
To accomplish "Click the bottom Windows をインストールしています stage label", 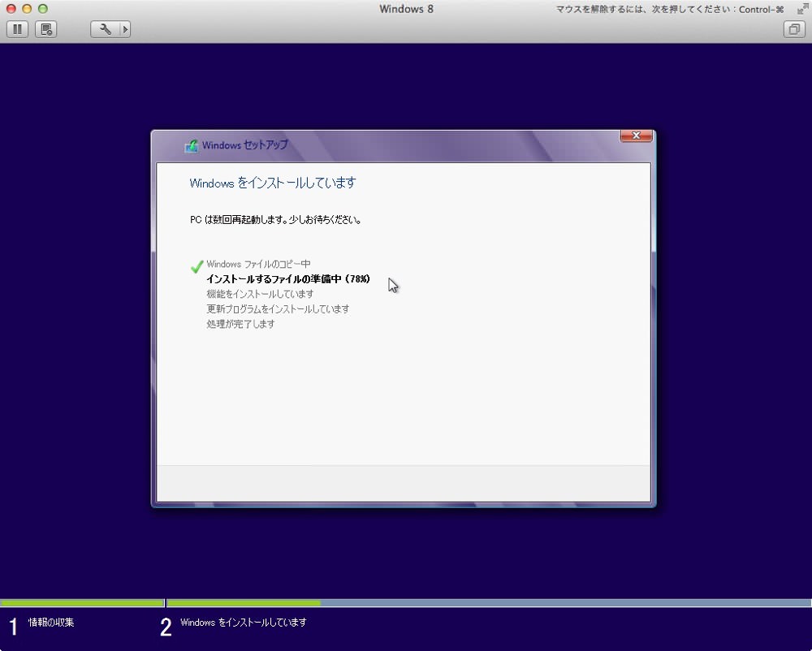I will [243, 622].
